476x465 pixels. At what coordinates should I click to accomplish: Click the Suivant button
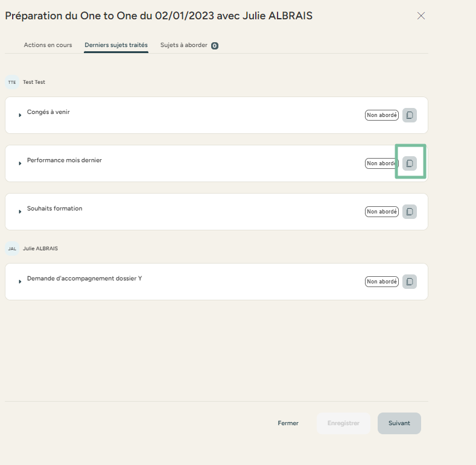pos(399,423)
